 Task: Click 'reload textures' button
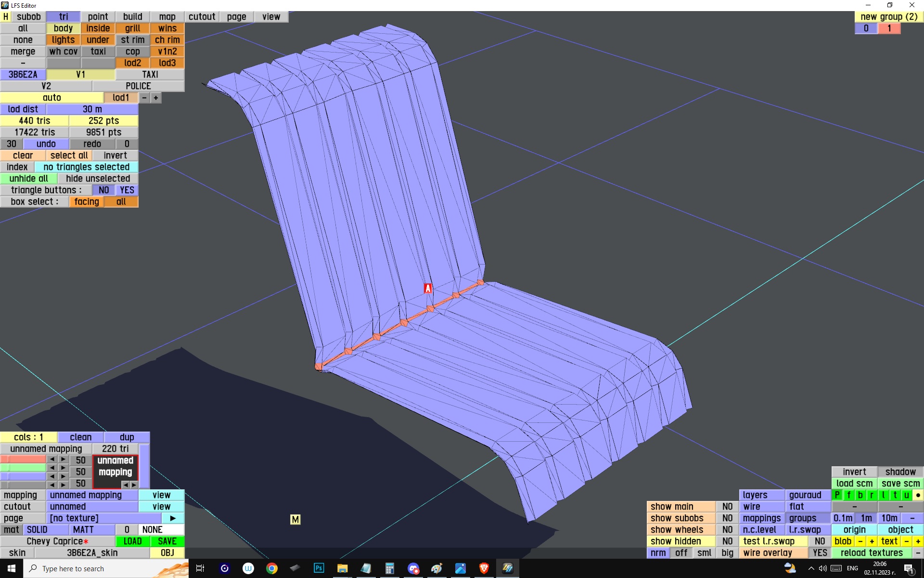pyautogui.click(x=872, y=552)
